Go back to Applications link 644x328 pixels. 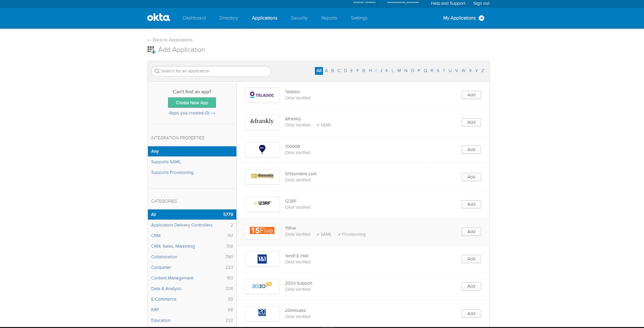point(170,40)
